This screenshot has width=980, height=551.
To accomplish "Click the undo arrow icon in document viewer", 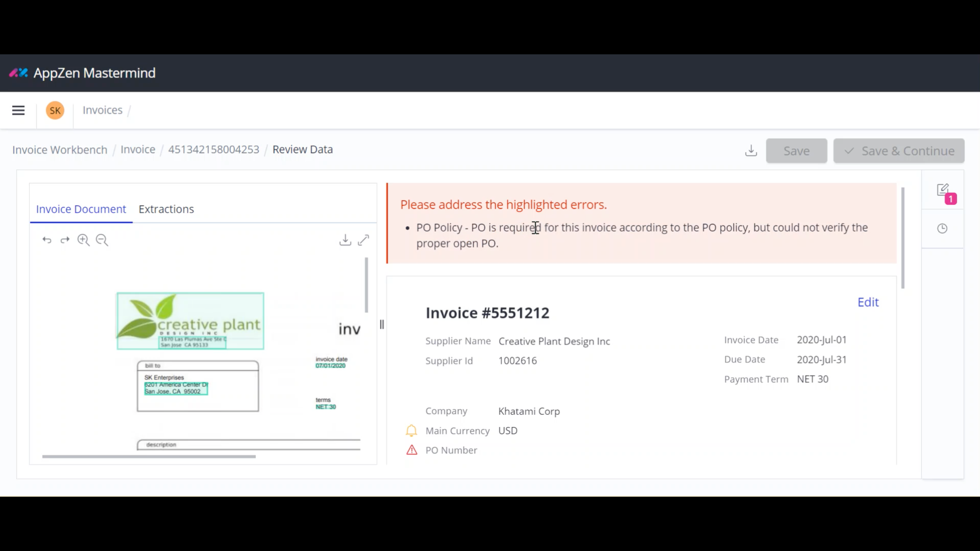I will 47,240.
